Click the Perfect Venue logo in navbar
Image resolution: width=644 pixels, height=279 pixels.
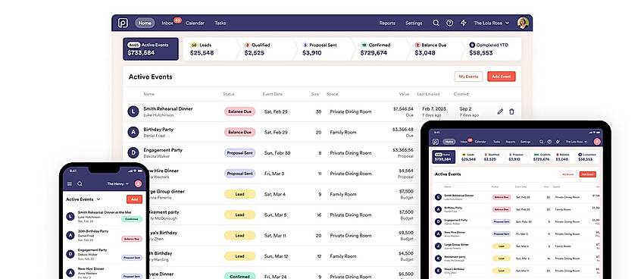[123, 23]
